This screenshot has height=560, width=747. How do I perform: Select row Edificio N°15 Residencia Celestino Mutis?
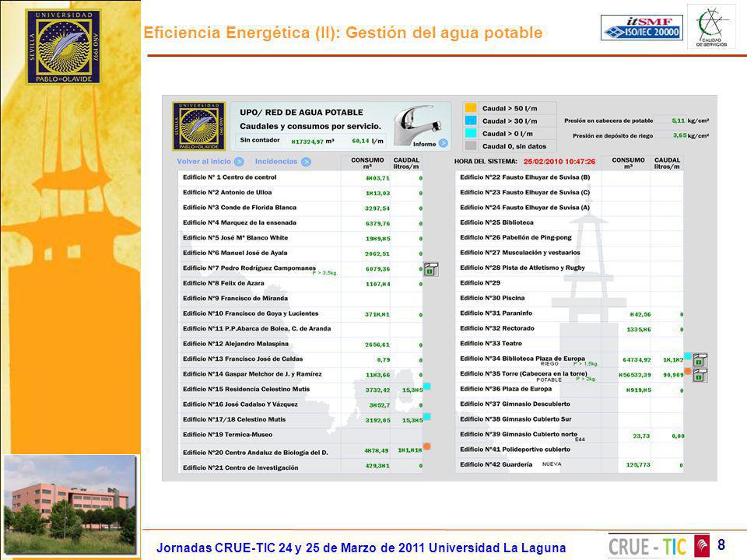[300, 390]
